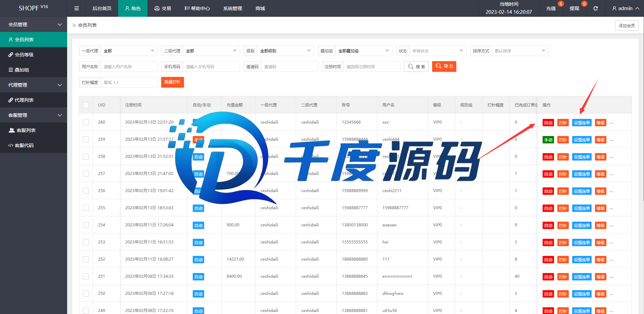Open 会员等级 in the sidebar
Image resolution: width=644 pixels, height=314 pixels.
tap(34, 55)
